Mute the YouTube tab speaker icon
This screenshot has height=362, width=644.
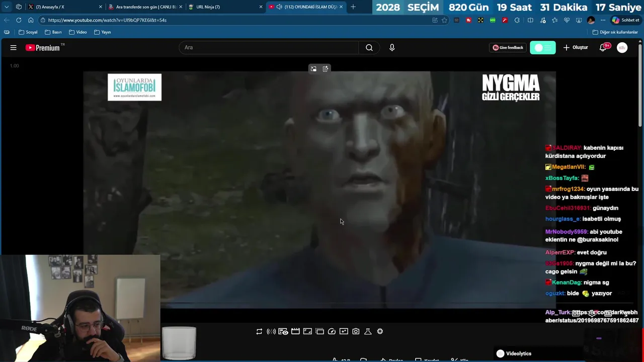pos(279,7)
